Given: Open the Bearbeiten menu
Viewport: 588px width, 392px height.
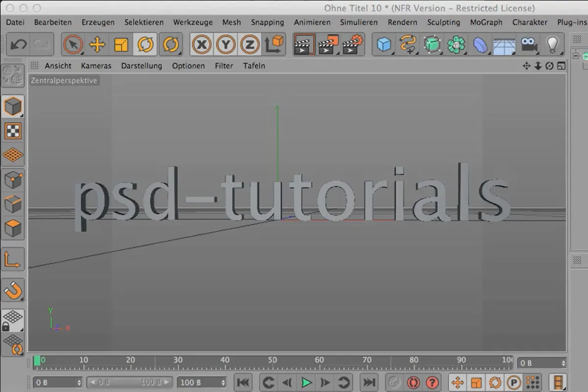Looking at the screenshot, I should tap(53, 22).
